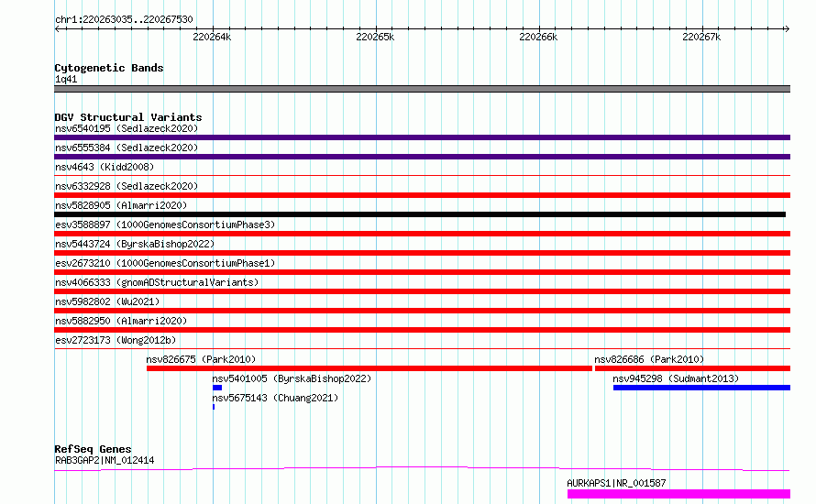Open variant nsv6540195 (Sedlazeck2020) label
This screenshot has height=504, width=816.
tap(127, 128)
